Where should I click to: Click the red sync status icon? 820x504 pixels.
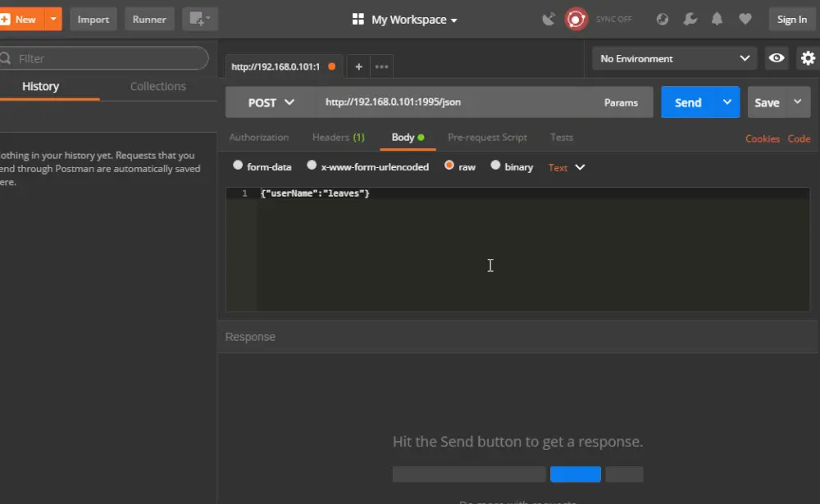tap(576, 20)
